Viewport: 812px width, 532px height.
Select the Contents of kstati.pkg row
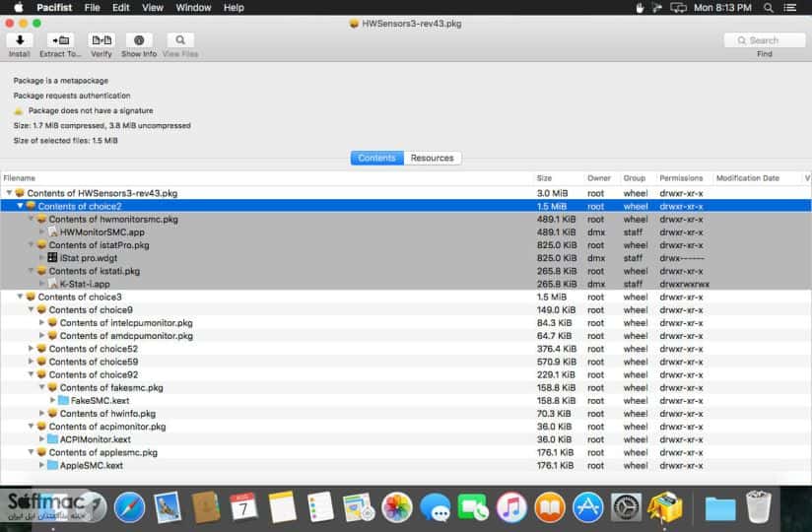coord(406,271)
